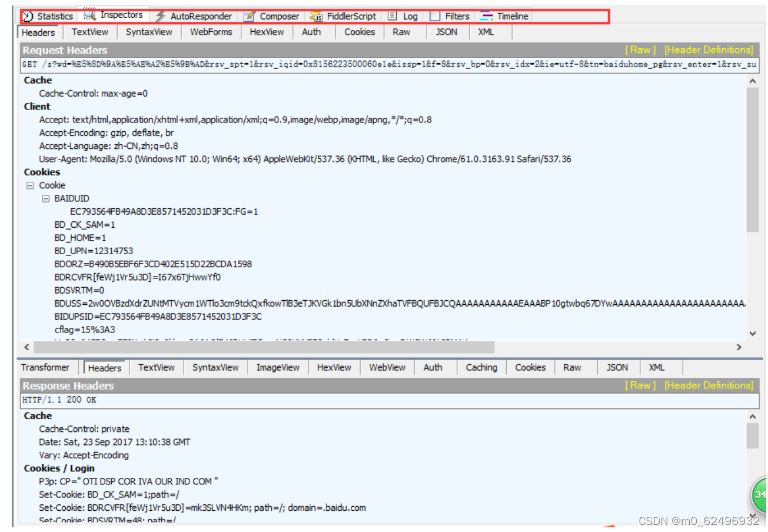The width and height of the screenshot is (768, 532).
Task: Open the request Raw tab
Action: point(401,32)
